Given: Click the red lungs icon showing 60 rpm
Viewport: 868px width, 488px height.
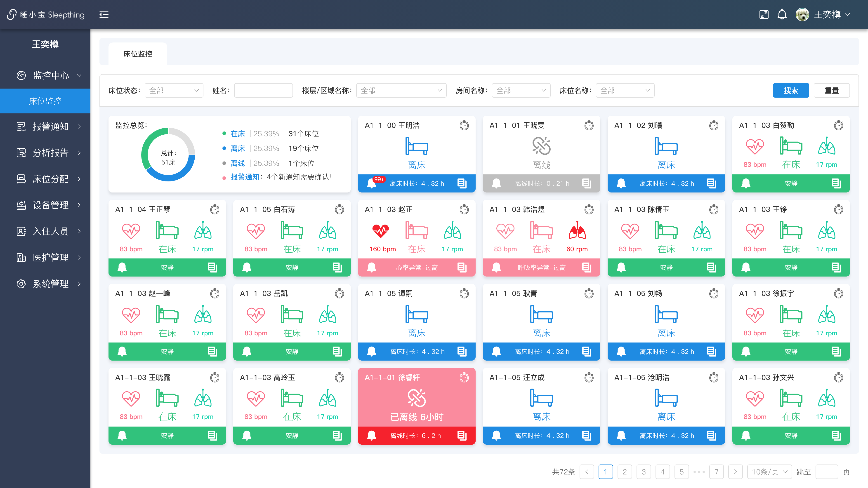Looking at the screenshot, I should [x=577, y=231].
